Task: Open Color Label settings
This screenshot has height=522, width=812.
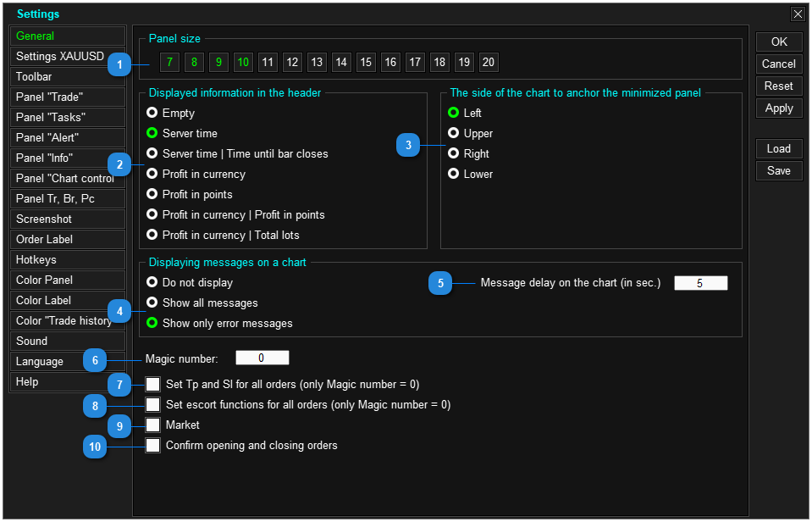Action: tap(68, 300)
